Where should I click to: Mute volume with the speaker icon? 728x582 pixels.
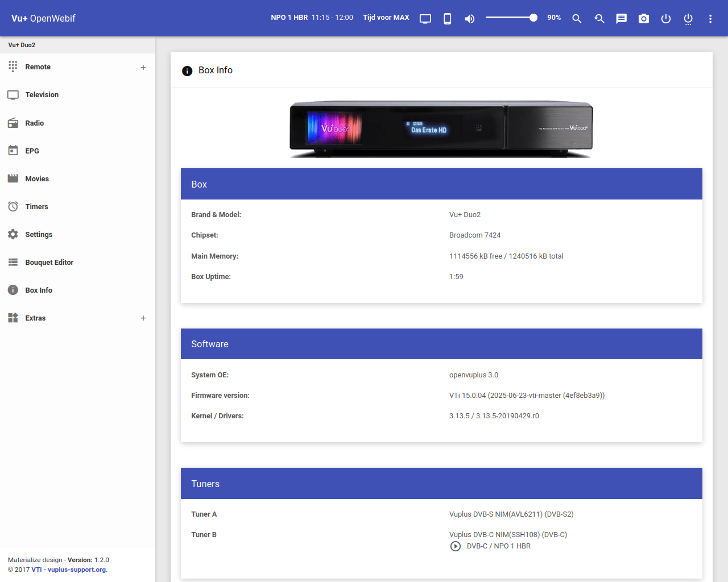point(469,19)
